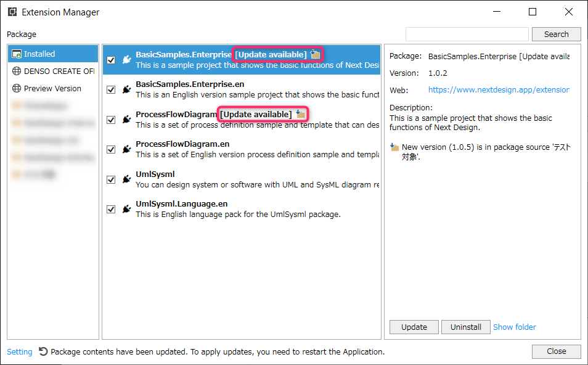
Task: Minimize the Extension Manager window
Action: [x=497, y=12]
